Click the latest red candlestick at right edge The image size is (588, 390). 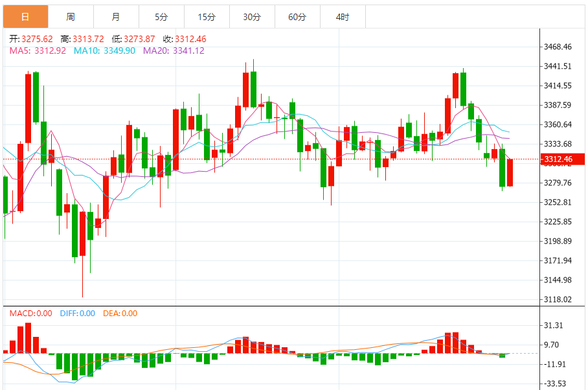510,172
